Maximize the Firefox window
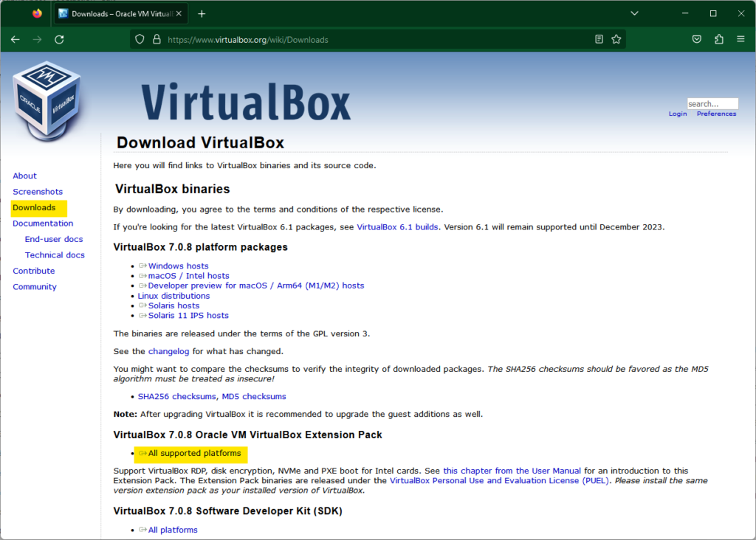756x540 pixels. (713, 13)
